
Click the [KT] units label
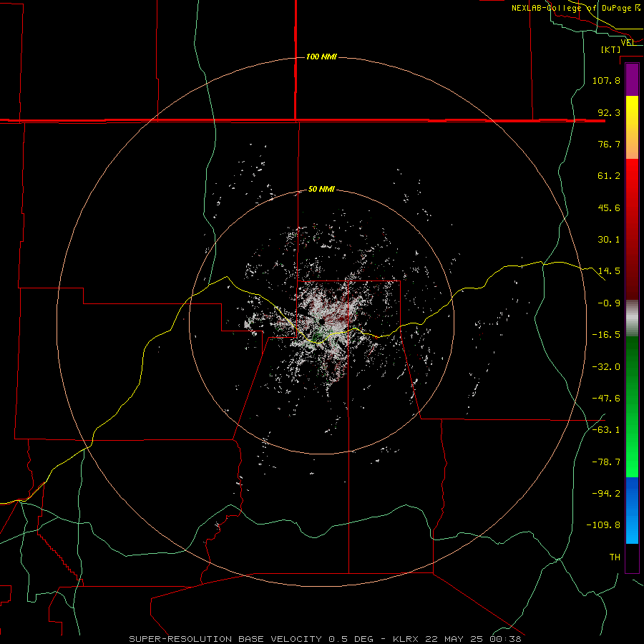coord(611,49)
